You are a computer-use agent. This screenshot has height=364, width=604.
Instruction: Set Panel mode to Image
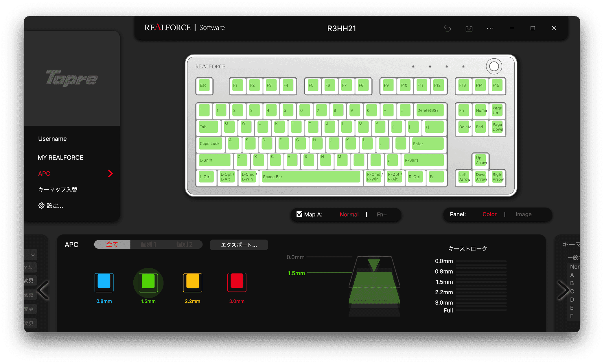pos(523,214)
